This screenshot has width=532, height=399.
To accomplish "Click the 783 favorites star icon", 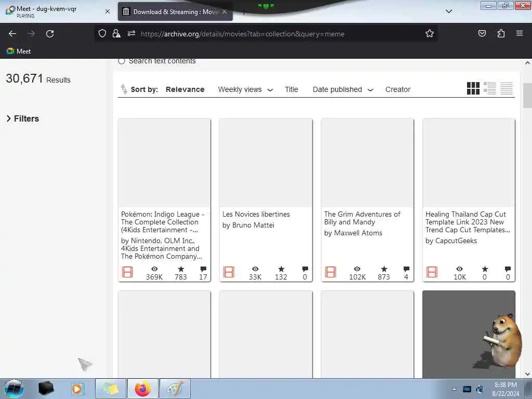I will coord(181,269).
